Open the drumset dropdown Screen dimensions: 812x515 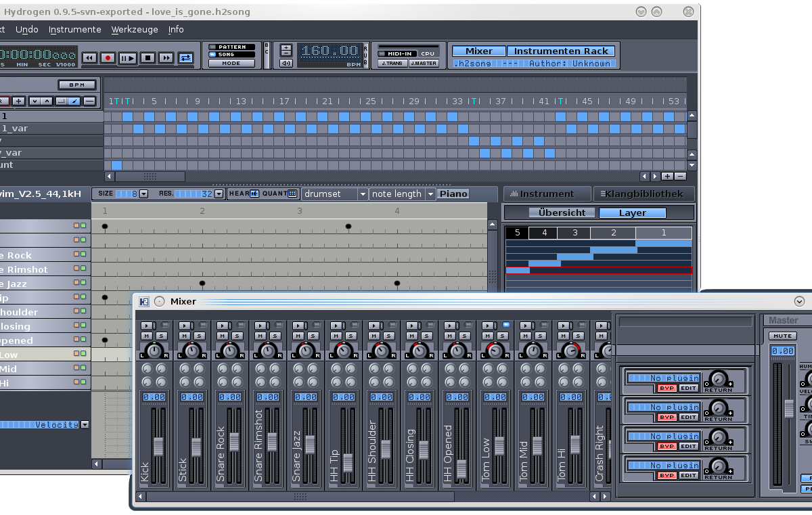tap(363, 194)
